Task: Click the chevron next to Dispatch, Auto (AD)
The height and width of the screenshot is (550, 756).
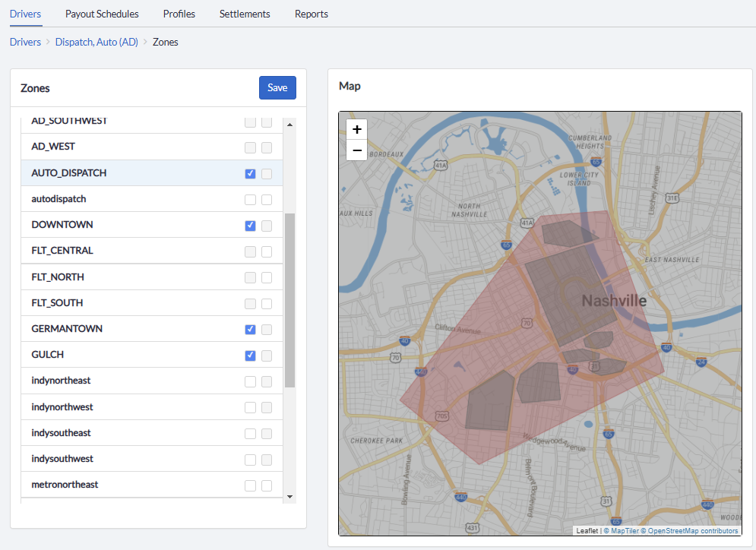Action: pos(147,43)
